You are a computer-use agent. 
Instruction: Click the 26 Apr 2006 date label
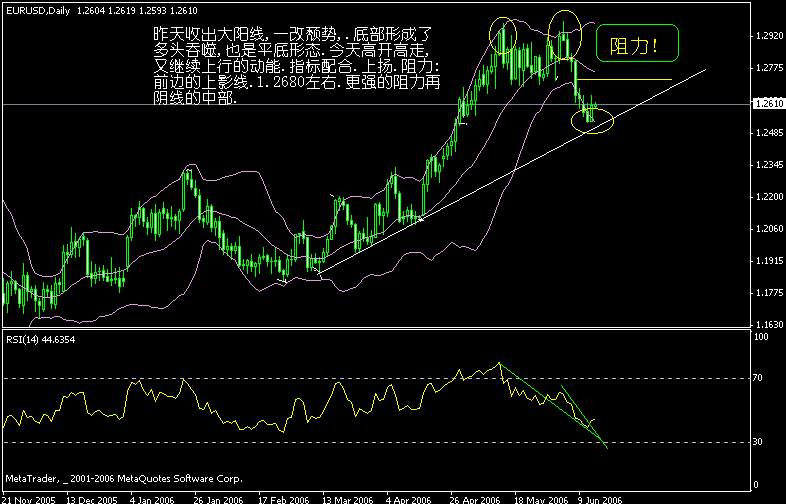476,500
